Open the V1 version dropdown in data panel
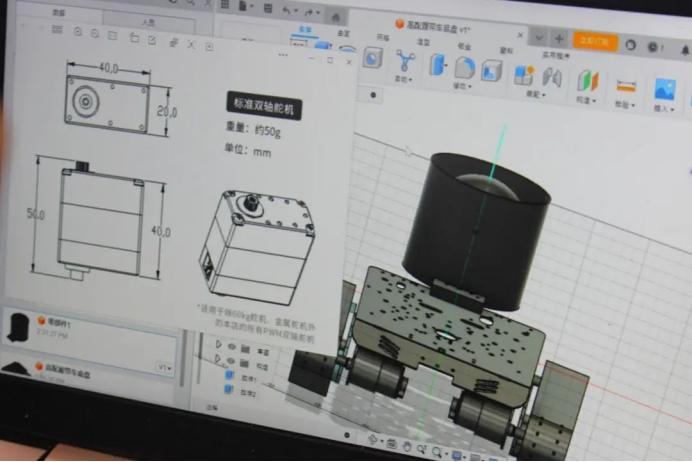 (x=165, y=367)
